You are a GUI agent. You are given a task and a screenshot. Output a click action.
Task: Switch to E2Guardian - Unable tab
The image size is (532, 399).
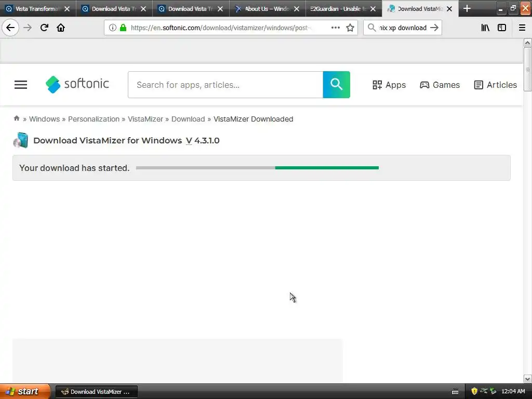click(343, 9)
